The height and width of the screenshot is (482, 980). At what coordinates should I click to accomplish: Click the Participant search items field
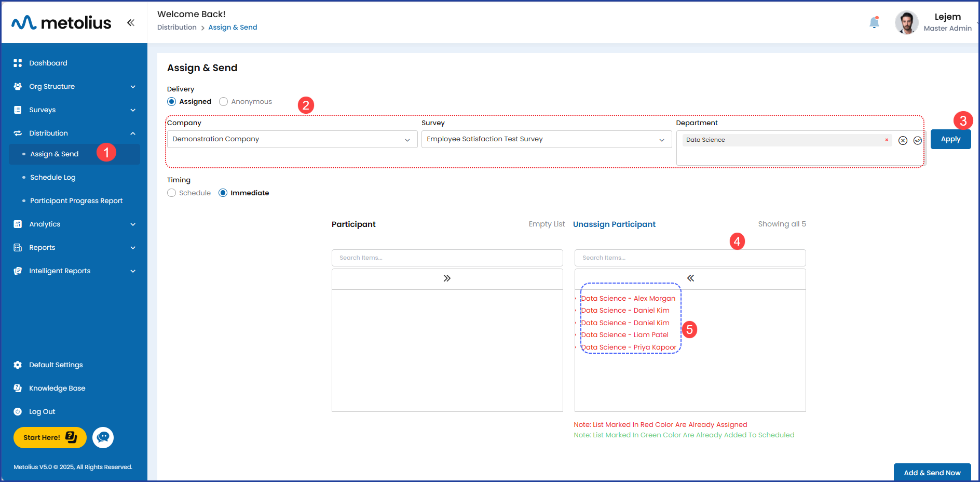[447, 258]
